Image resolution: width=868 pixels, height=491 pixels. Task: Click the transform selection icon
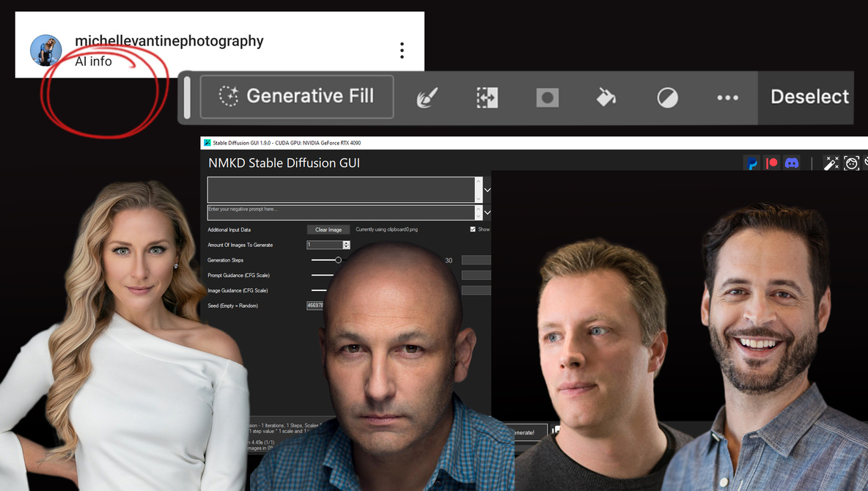click(x=487, y=98)
